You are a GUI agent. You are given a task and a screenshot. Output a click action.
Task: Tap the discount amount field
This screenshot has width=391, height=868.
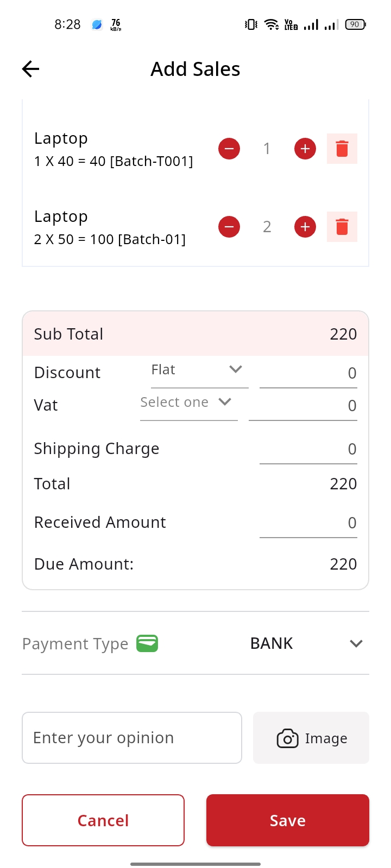pos(308,373)
